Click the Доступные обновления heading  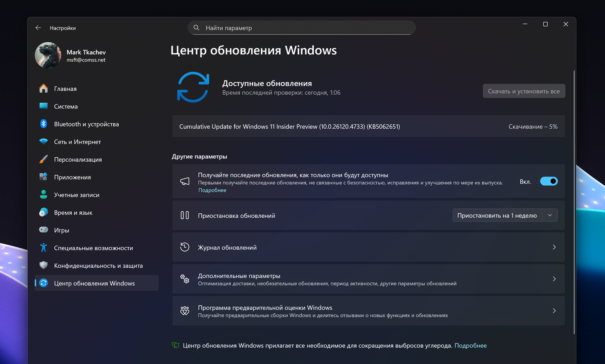pos(267,83)
